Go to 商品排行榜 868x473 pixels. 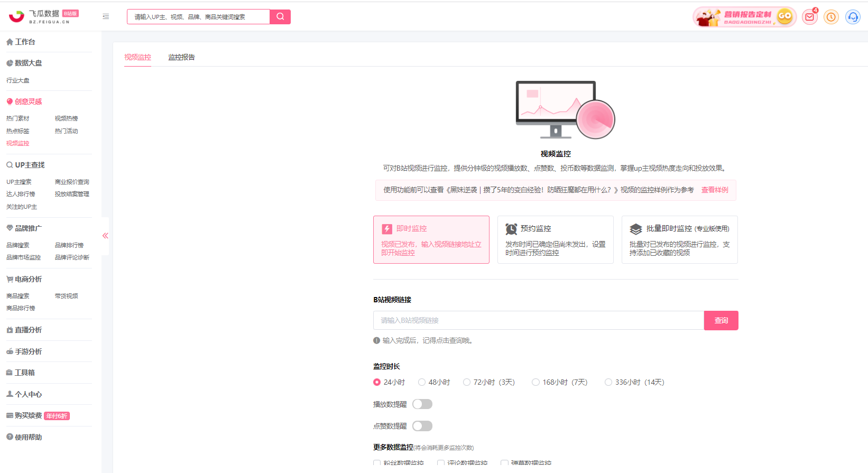(21, 308)
